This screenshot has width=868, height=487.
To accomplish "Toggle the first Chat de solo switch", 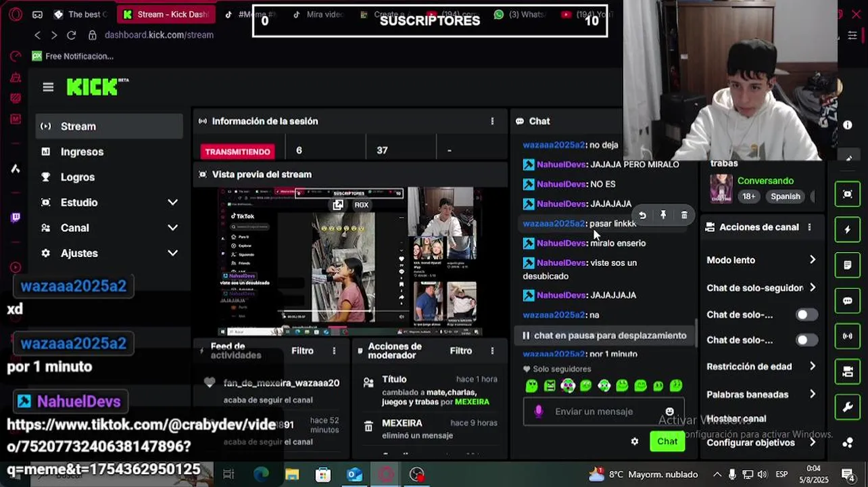I will (x=806, y=315).
